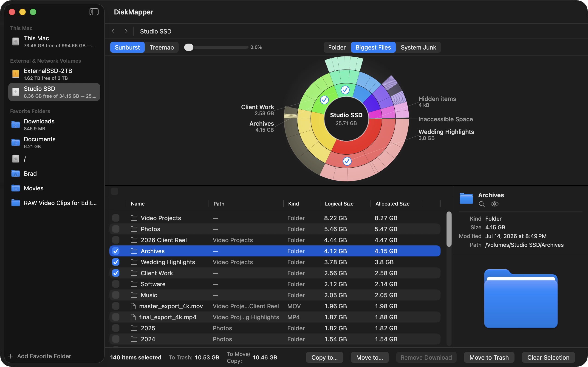Screen dimensions: 588x367
Task: Click the eye preview icon under Archives
Action: pos(495,204)
